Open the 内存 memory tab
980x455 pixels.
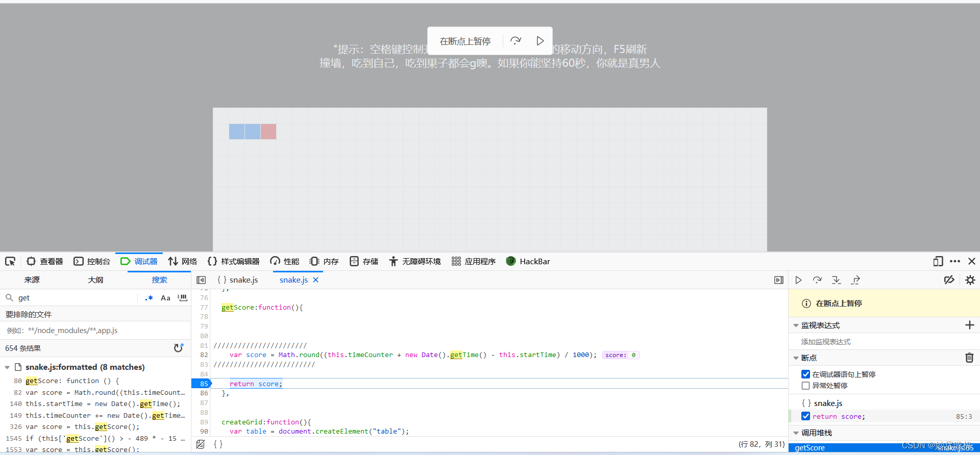(x=325, y=262)
